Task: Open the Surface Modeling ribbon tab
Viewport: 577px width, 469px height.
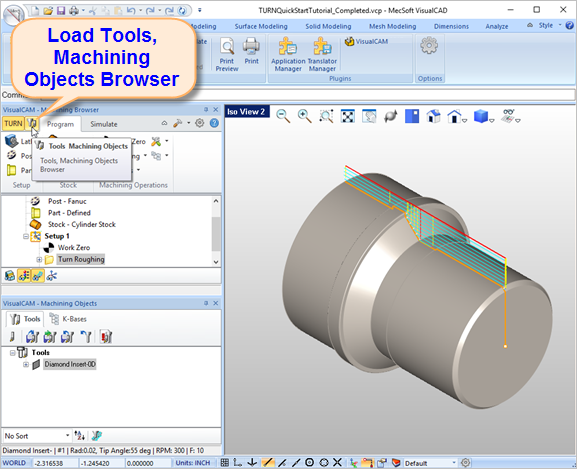Action: pos(261,26)
